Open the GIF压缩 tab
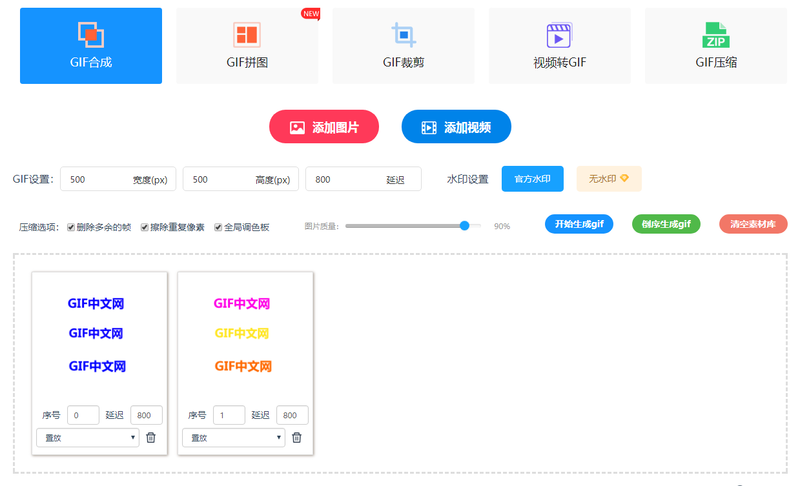Screen dimensions: 800x486 click(x=716, y=45)
